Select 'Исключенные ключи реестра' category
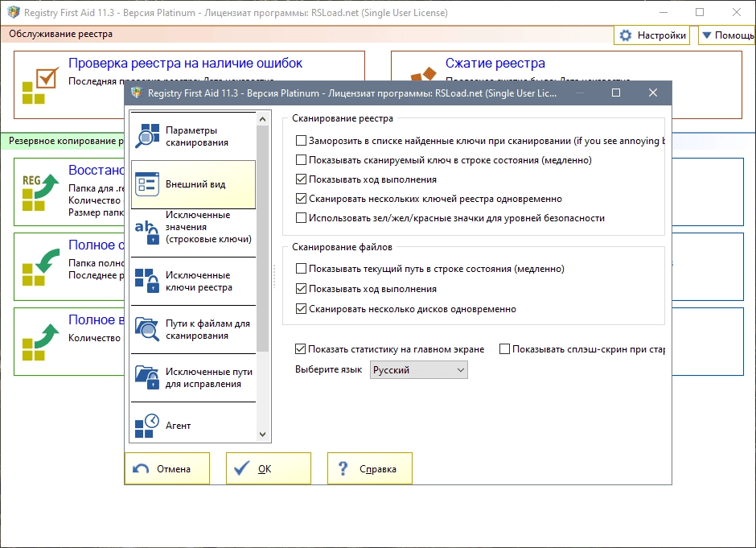This screenshot has width=756, height=548. click(x=193, y=281)
